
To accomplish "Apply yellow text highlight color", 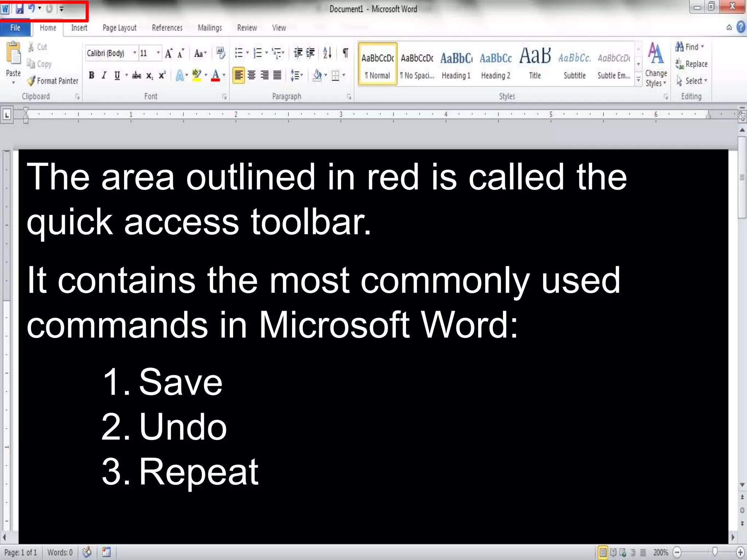I will pos(197,75).
